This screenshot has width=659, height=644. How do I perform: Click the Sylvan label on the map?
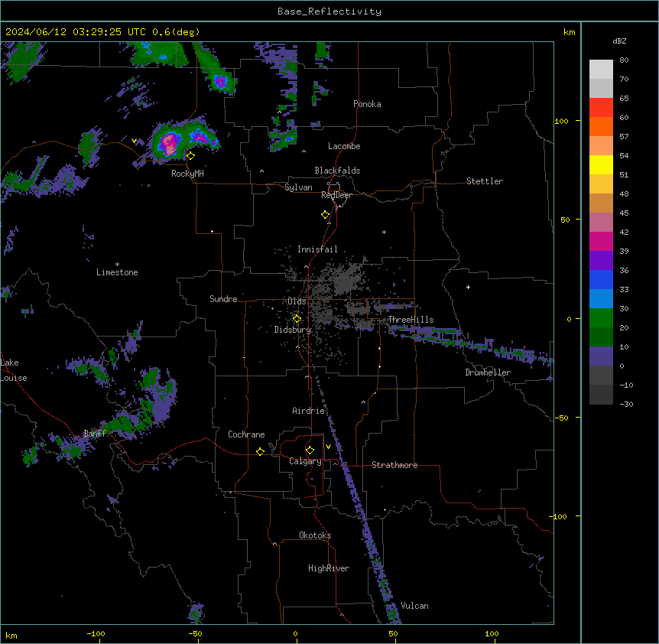(x=298, y=187)
